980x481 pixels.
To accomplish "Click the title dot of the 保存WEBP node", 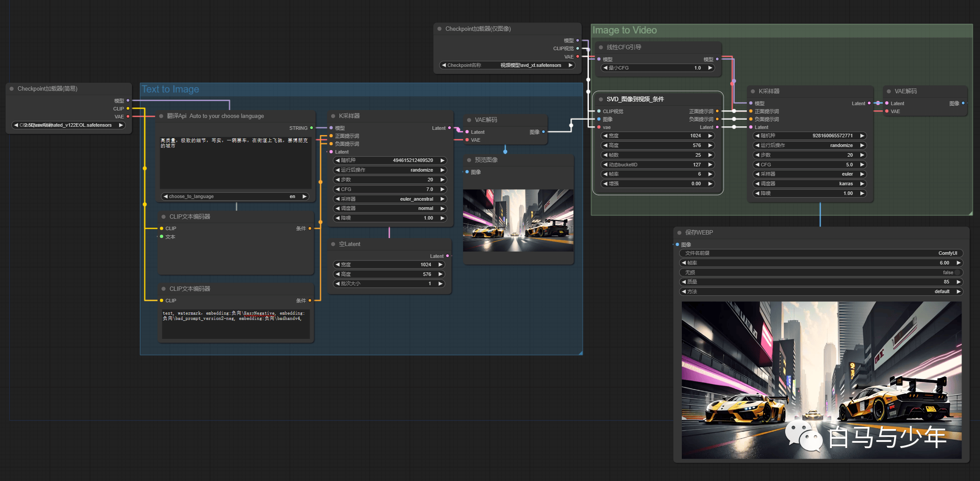I will point(680,233).
